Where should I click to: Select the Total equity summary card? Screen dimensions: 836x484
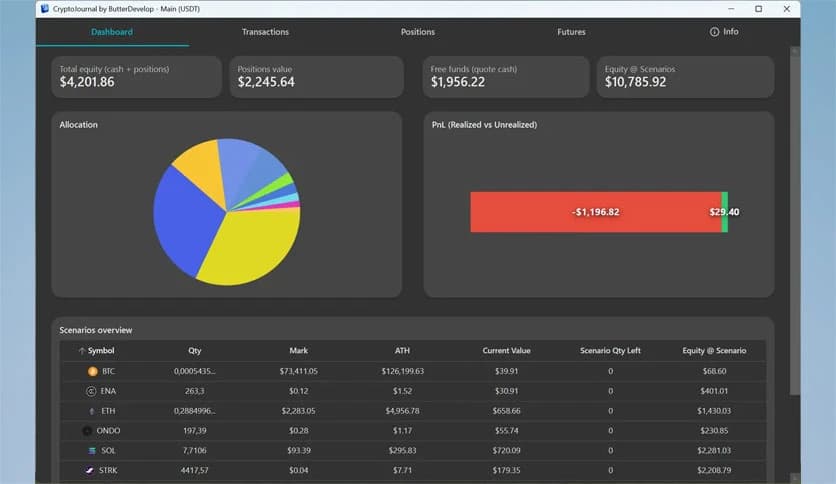tap(136, 76)
